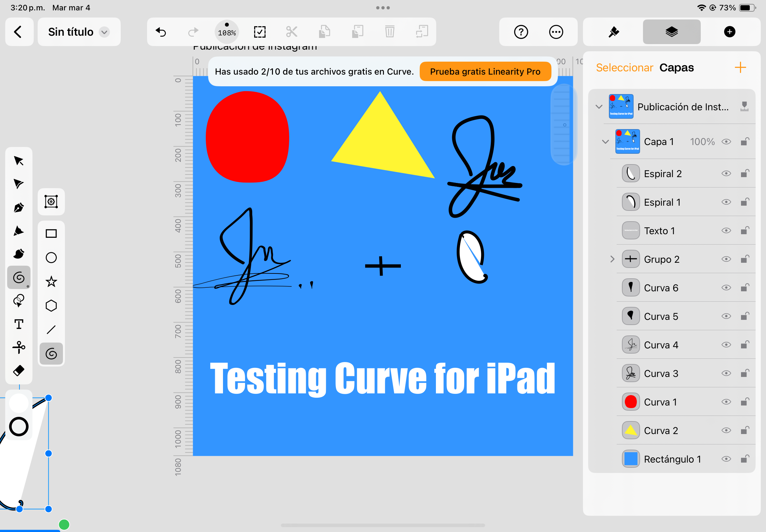Image resolution: width=766 pixels, height=532 pixels.
Task: Choose the Node direct selection tool
Action: (x=19, y=184)
